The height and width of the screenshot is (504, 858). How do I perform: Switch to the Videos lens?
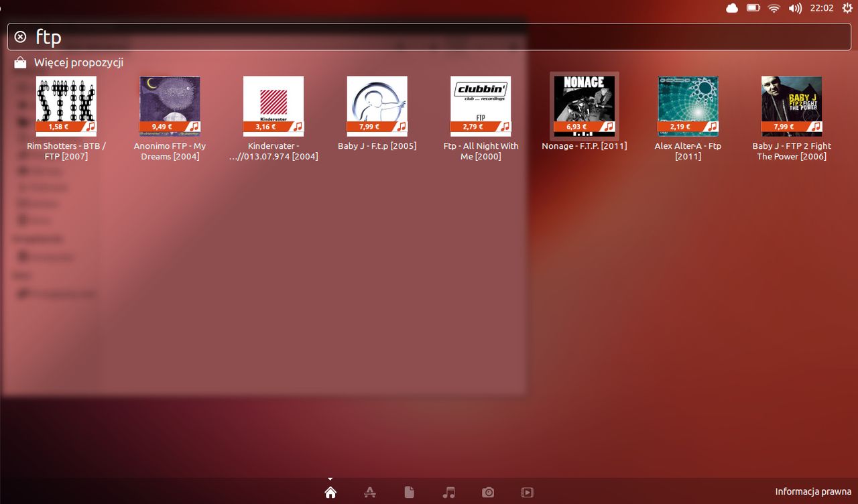tap(528, 493)
